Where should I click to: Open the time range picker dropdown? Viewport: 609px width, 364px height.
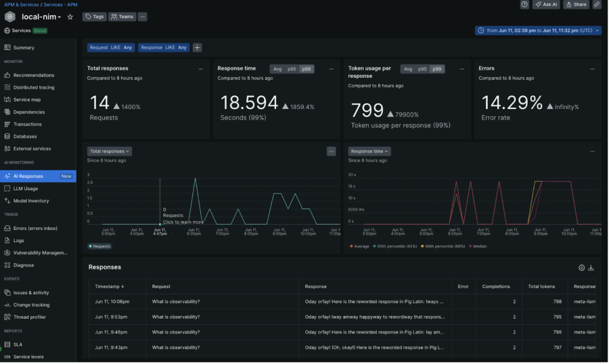538,30
